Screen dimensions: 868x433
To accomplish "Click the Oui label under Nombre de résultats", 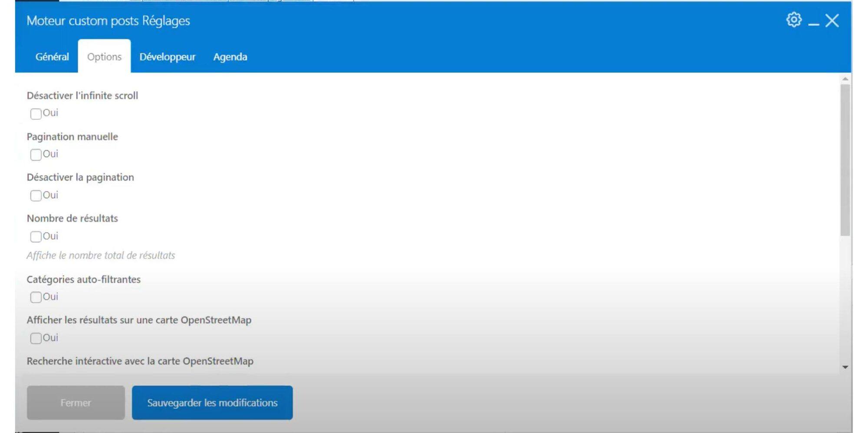I will click(50, 236).
